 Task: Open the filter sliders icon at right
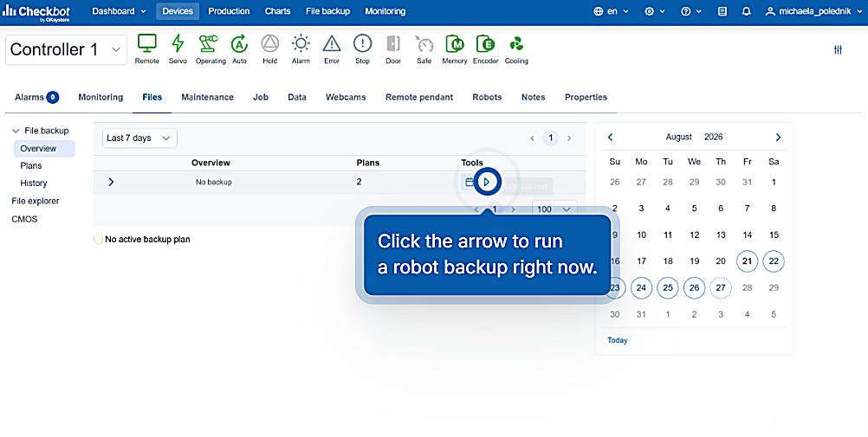pyautogui.click(x=838, y=50)
